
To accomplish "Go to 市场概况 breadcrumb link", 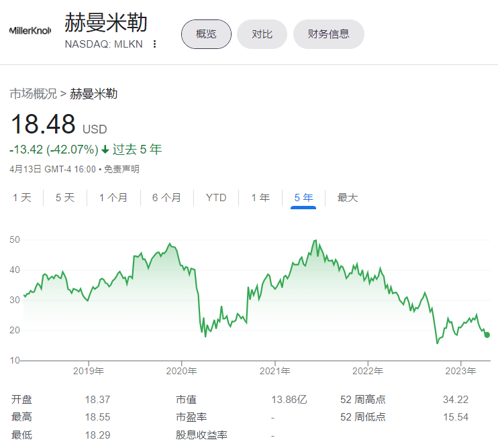I will pyautogui.click(x=34, y=94).
